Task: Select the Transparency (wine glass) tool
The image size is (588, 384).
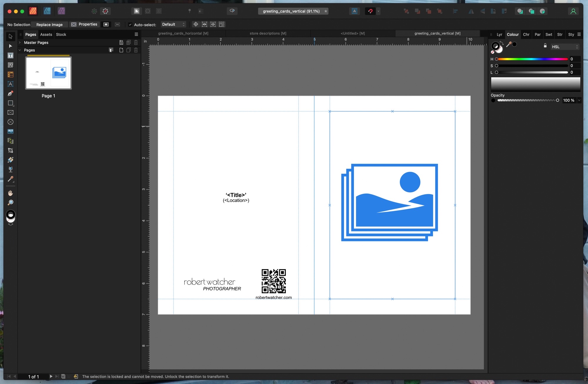Action: tap(11, 169)
